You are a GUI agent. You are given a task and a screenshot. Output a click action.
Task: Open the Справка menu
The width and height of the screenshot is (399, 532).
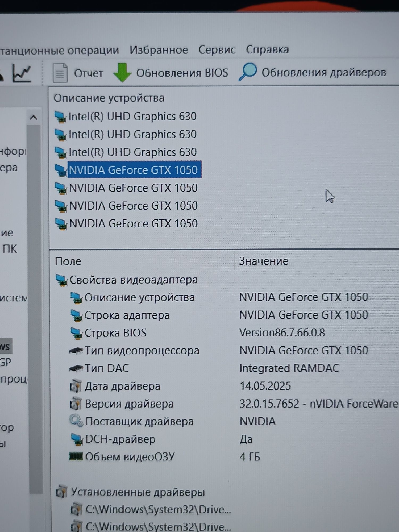pyautogui.click(x=267, y=49)
